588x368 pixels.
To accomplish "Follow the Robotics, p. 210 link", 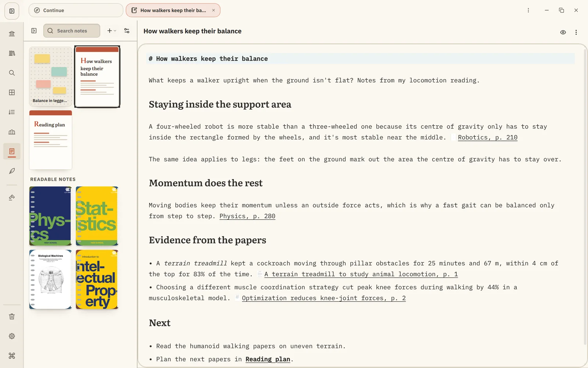I will pos(487,137).
